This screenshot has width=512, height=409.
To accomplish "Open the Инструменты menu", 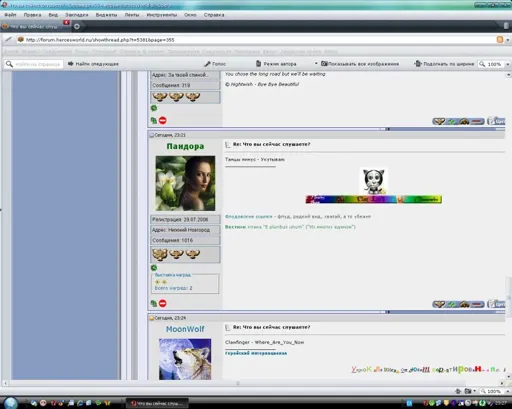I will pos(162,15).
